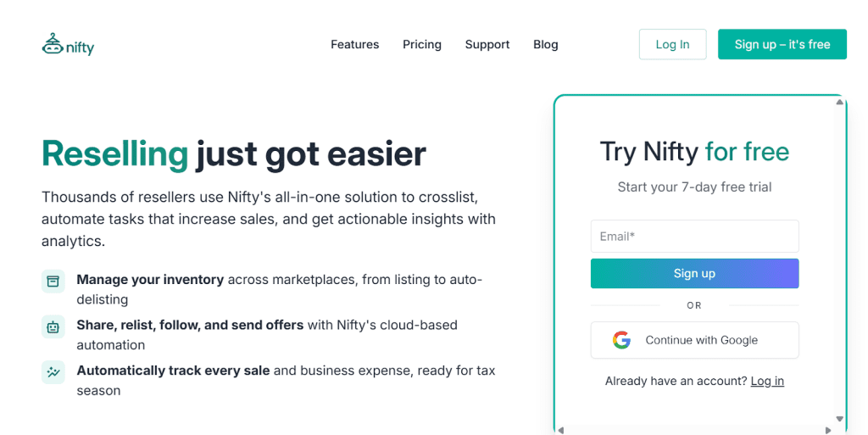Click the automation robot icon
The height and width of the screenshot is (435, 868).
click(53, 326)
